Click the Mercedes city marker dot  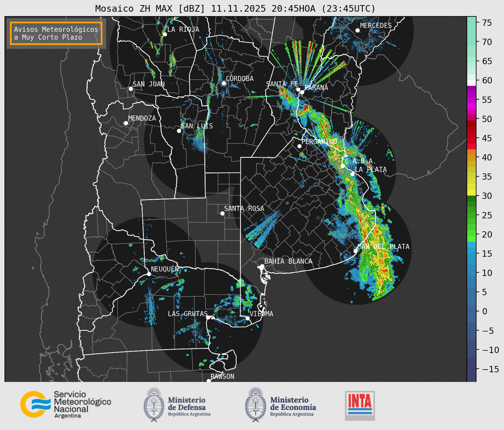click(x=358, y=31)
